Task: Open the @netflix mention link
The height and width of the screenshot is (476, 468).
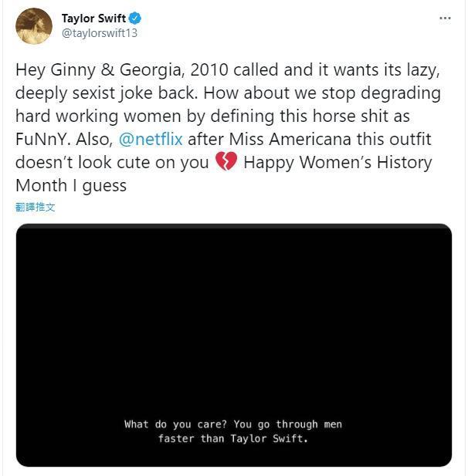Action: pos(151,140)
